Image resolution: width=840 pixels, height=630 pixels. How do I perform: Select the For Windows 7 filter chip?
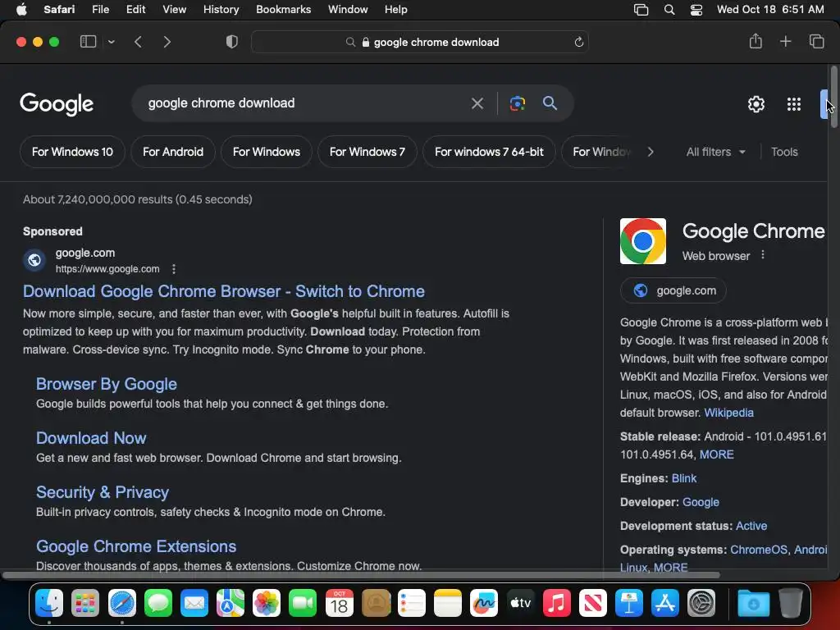pos(367,152)
